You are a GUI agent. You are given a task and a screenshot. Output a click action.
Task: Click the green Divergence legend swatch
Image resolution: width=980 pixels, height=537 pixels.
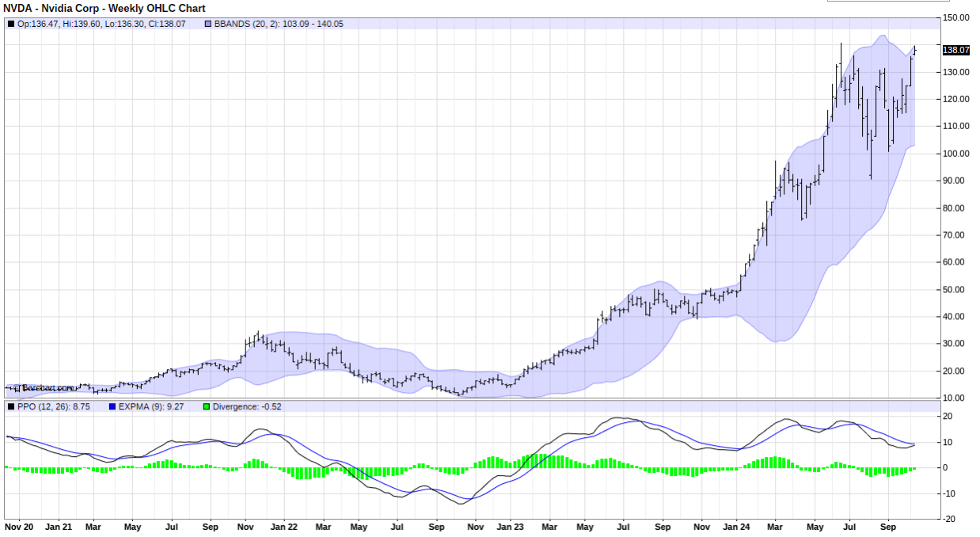[x=207, y=406]
